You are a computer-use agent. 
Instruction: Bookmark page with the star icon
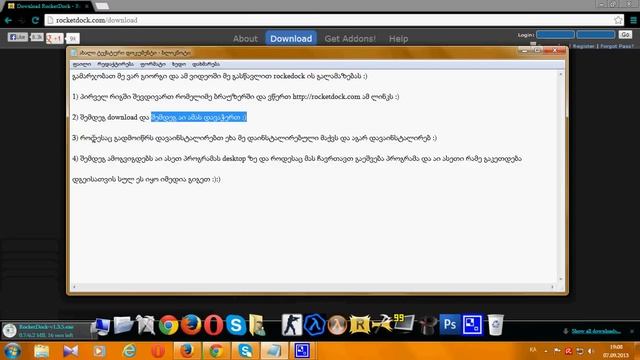coord(618,20)
